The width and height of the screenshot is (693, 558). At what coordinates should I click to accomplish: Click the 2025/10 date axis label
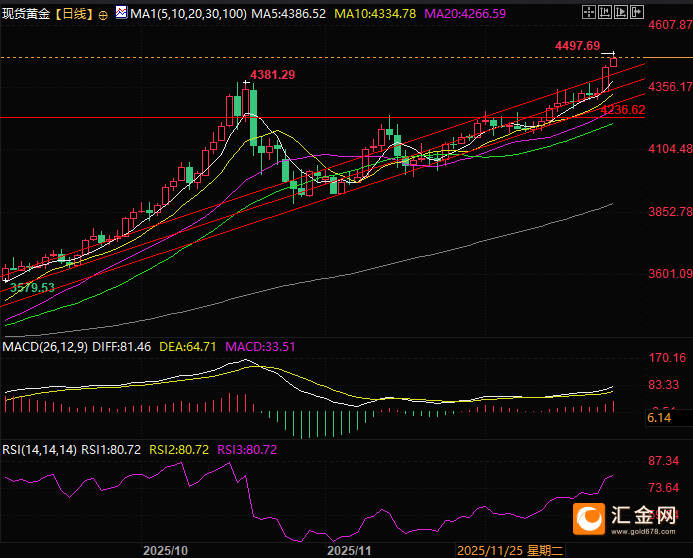pyautogui.click(x=165, y=550)
